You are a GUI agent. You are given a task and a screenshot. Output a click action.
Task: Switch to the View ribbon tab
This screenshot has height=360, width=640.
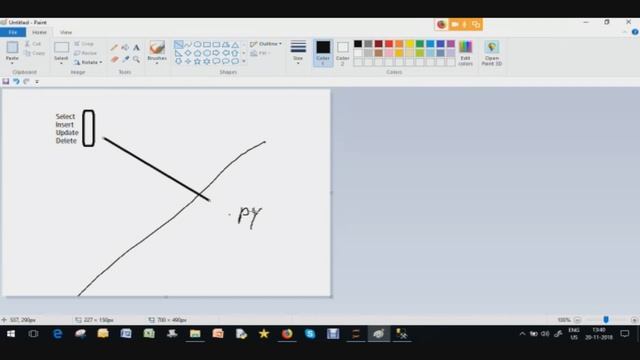(66, 32)
